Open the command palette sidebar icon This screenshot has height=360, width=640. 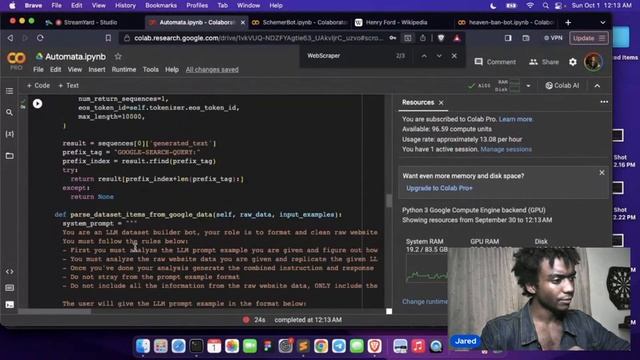[x=9, y=288]
